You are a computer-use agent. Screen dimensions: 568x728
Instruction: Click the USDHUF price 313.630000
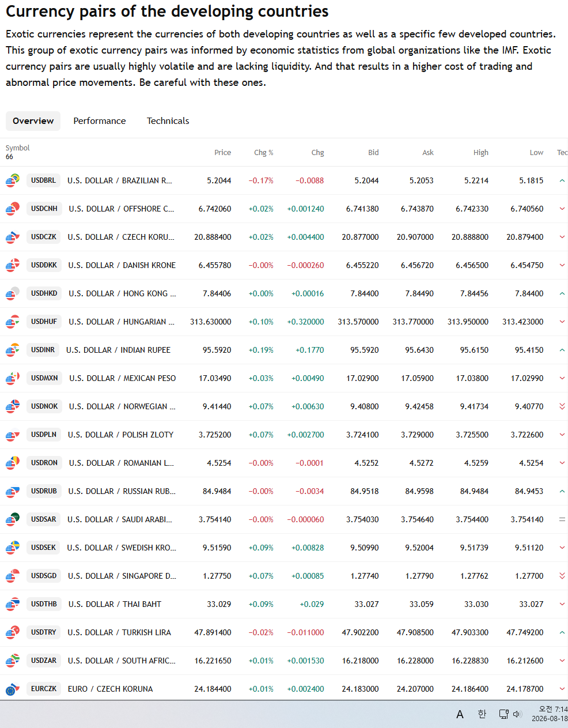[211, 322]
